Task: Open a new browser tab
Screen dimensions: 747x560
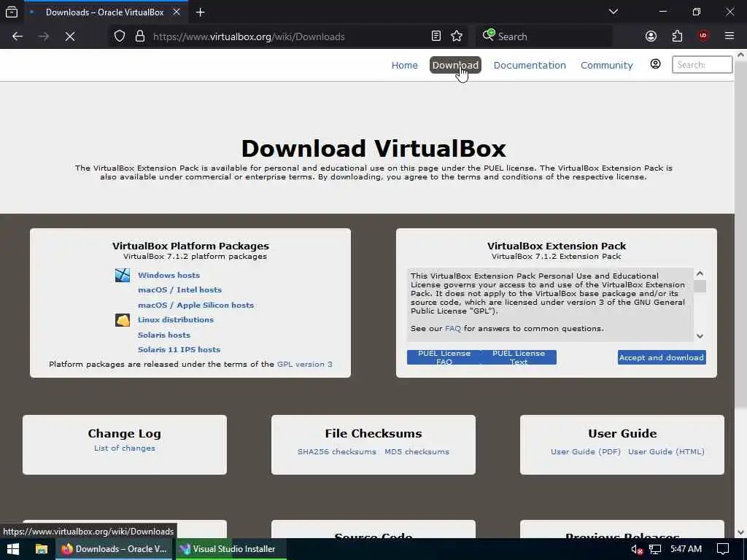Action: (200, 12)
